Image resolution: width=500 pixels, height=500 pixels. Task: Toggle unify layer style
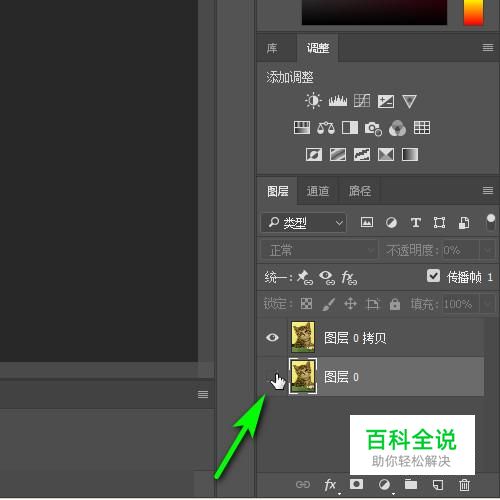(349, 278)
